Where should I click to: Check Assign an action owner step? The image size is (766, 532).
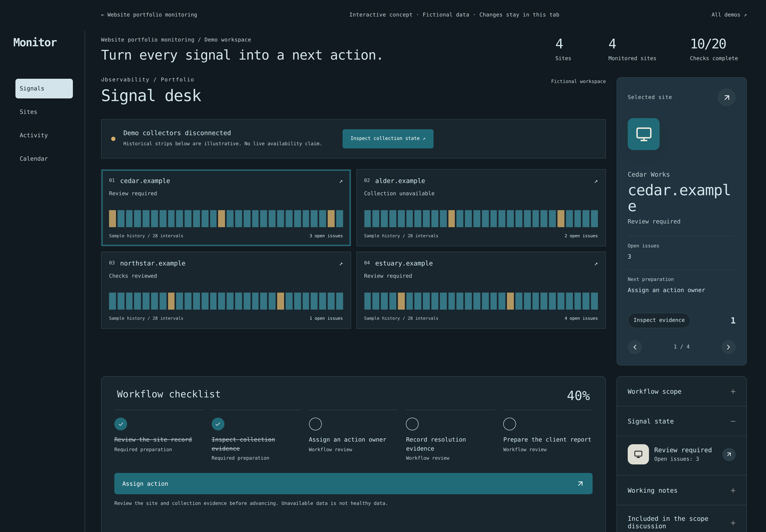click(x=315, y=424)
